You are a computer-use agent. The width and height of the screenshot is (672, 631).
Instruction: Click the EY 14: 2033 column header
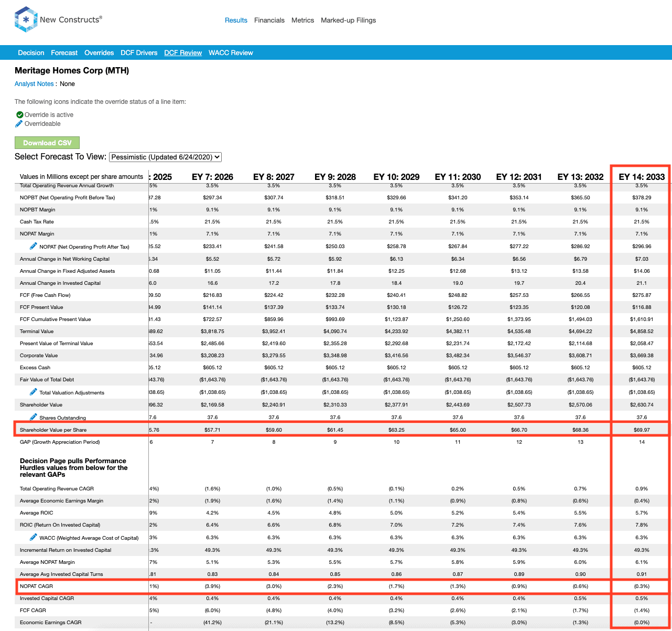pyautogui.click(x=642, y=177)
